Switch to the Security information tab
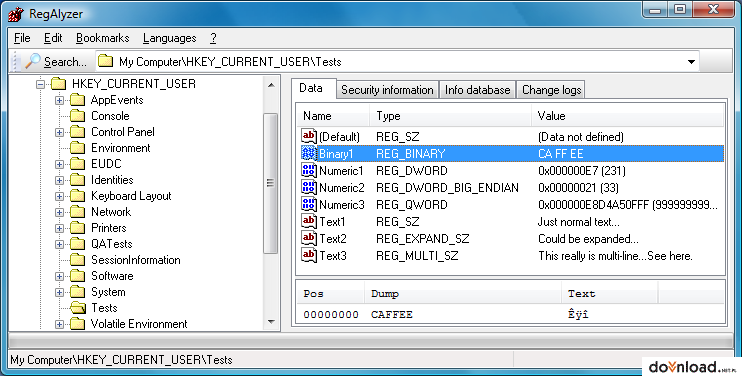742x376 pixels. tap(387, 90)
